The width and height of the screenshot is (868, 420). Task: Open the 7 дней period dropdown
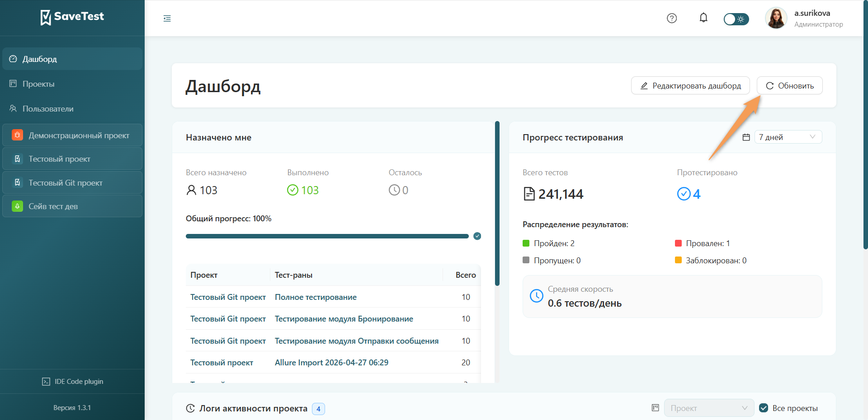click(x=788, y=137)
